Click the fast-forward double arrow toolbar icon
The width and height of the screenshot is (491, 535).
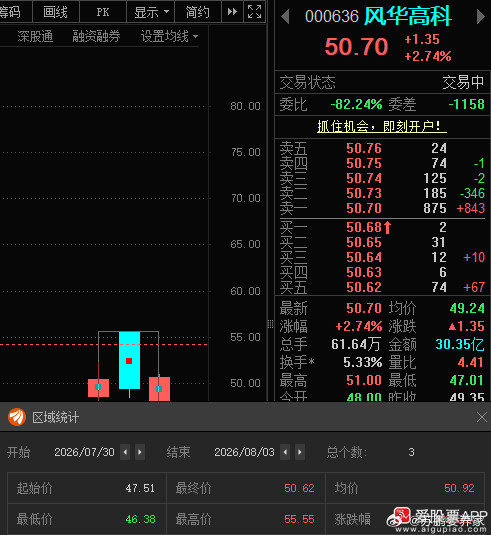point(232,12)
